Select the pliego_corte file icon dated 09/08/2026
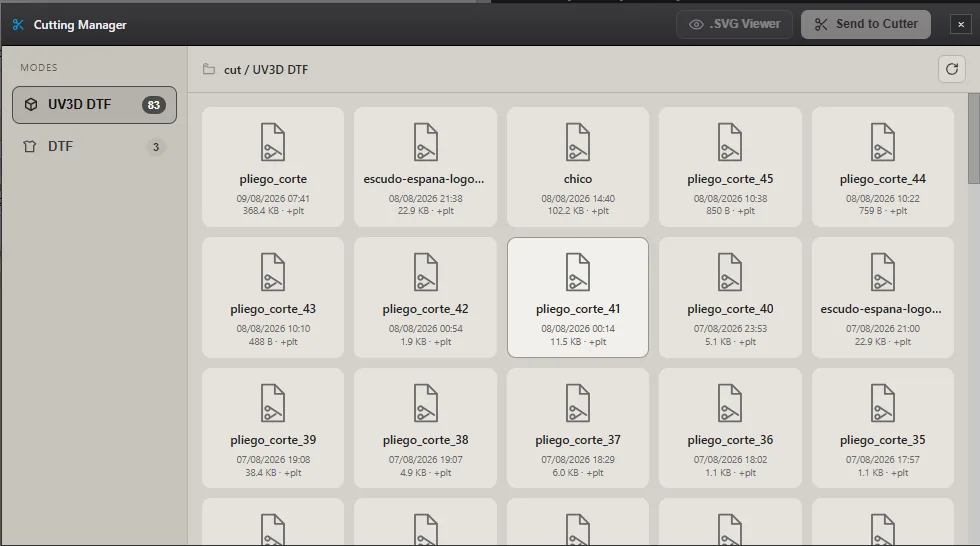Image resolution: width=980 pixels, height=546 pixels. click(x=273, y=142)
